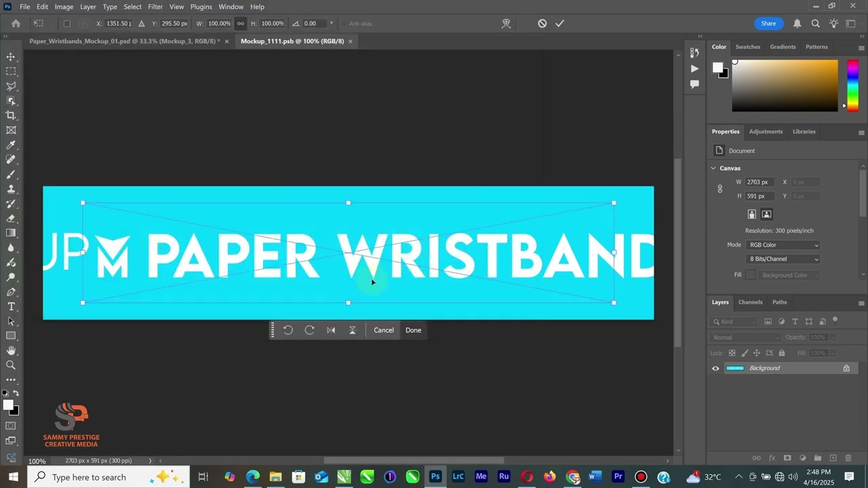Open Photoshop search magnifier icon

click(816, 23)
